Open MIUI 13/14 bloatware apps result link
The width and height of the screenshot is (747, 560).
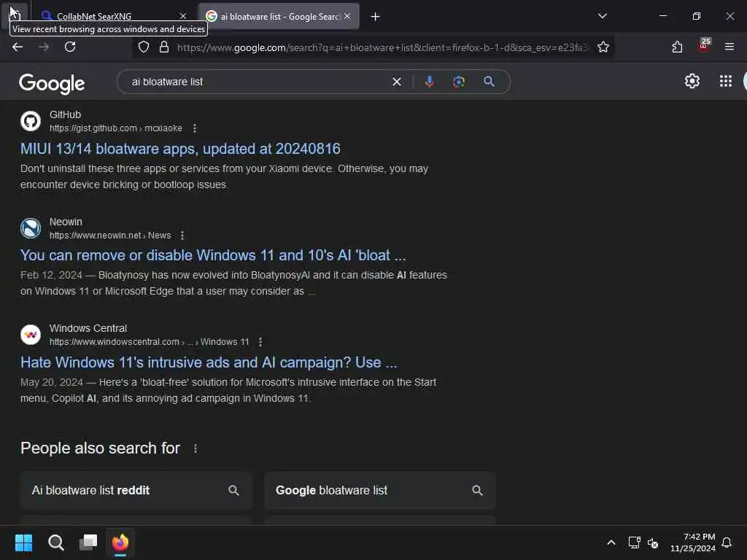[181, 149]
